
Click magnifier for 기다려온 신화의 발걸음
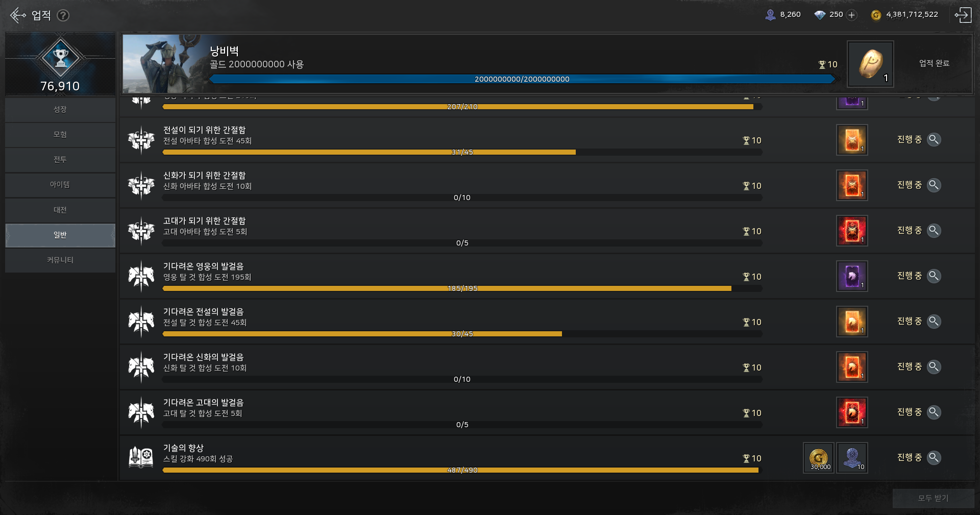click(x=934, y=366)
